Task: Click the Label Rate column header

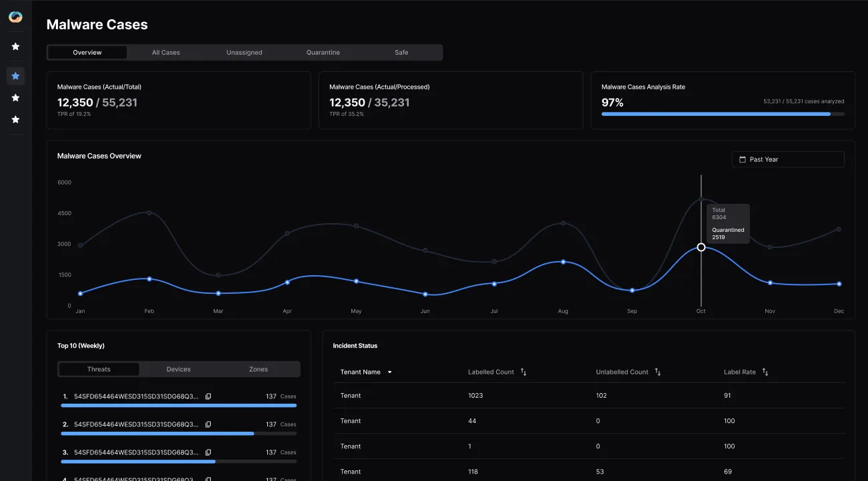Action: click(x=740, y=372)
